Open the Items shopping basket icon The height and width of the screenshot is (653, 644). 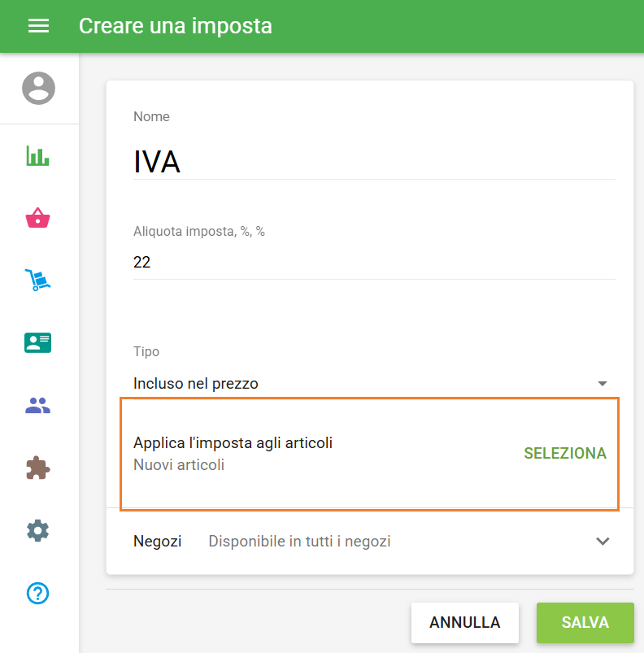38,217
